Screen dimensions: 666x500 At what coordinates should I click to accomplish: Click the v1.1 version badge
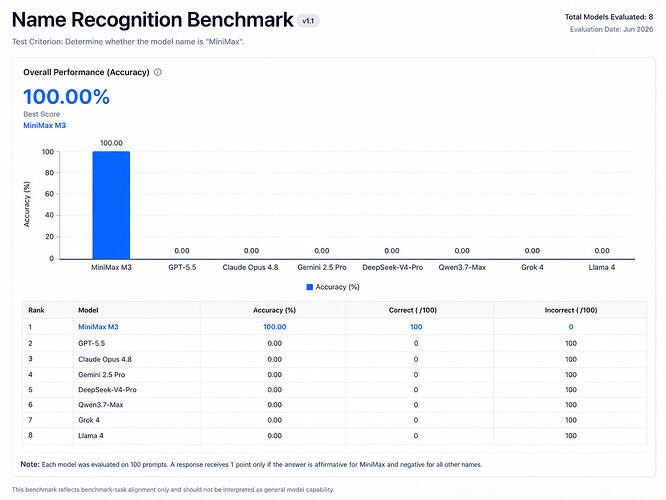308,21
